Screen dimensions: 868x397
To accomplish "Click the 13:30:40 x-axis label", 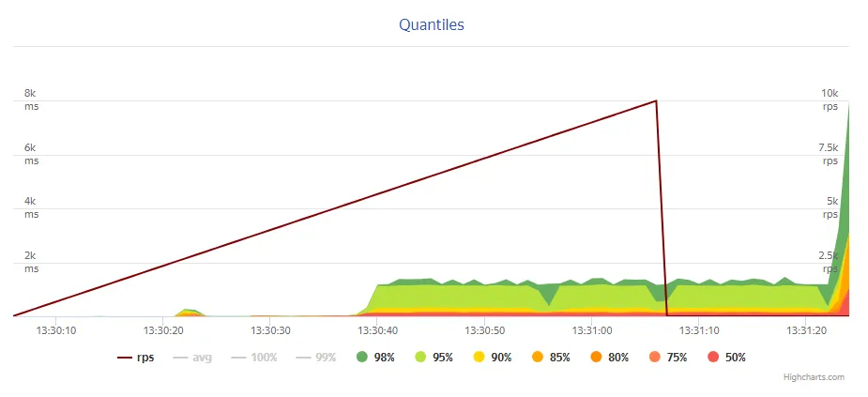I will point(378,330).
